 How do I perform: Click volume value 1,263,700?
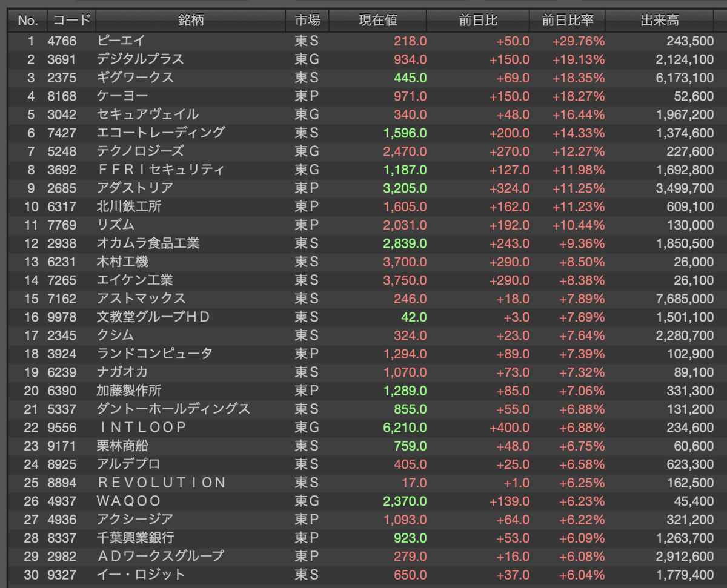(685, 538)
